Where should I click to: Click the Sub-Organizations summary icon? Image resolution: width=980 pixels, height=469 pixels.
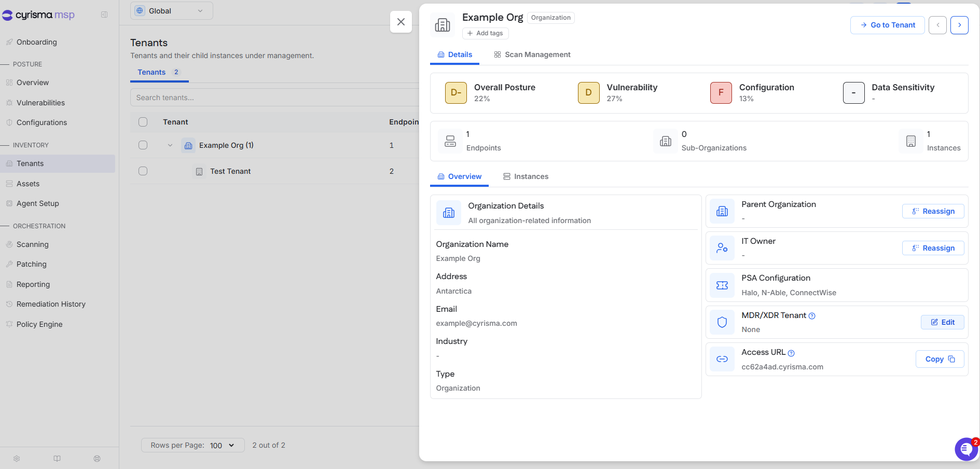click(x=666, y=141)
